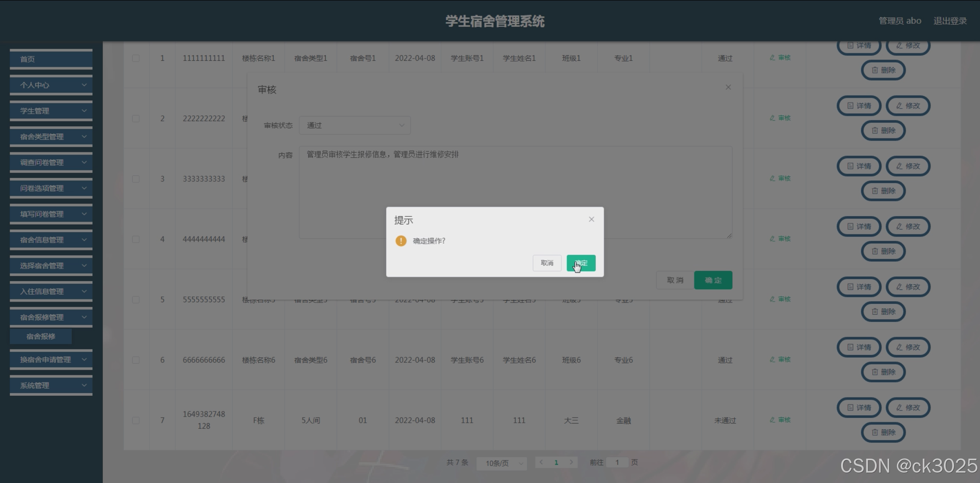The width and height of the screenshot is (980, 483).
Task: Select the 宿舍报修 submenu item
Action: pyautogui.click(x=41, y=336)
